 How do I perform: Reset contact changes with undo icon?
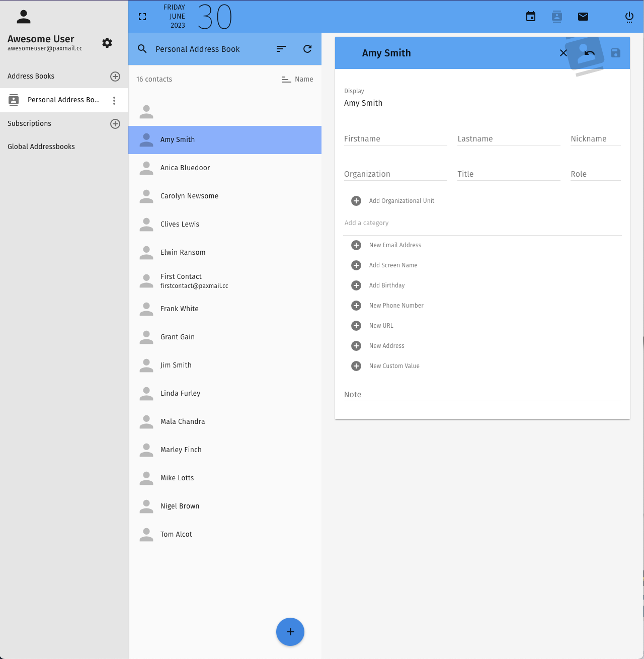590,53
